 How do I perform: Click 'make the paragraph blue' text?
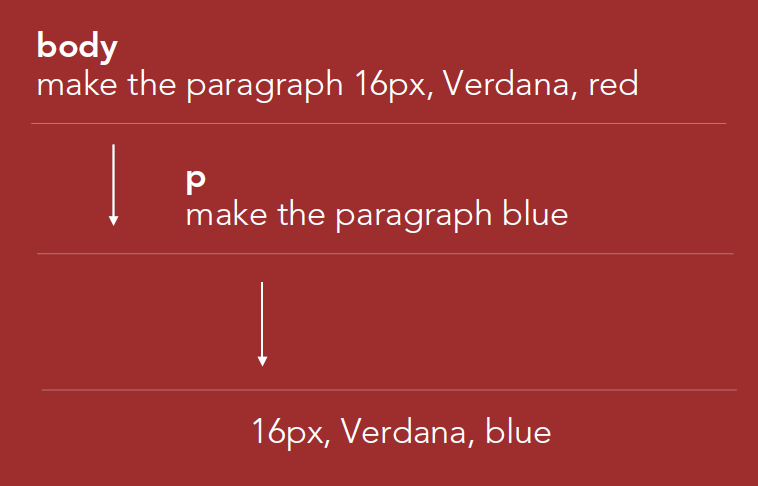click(377, 216)
